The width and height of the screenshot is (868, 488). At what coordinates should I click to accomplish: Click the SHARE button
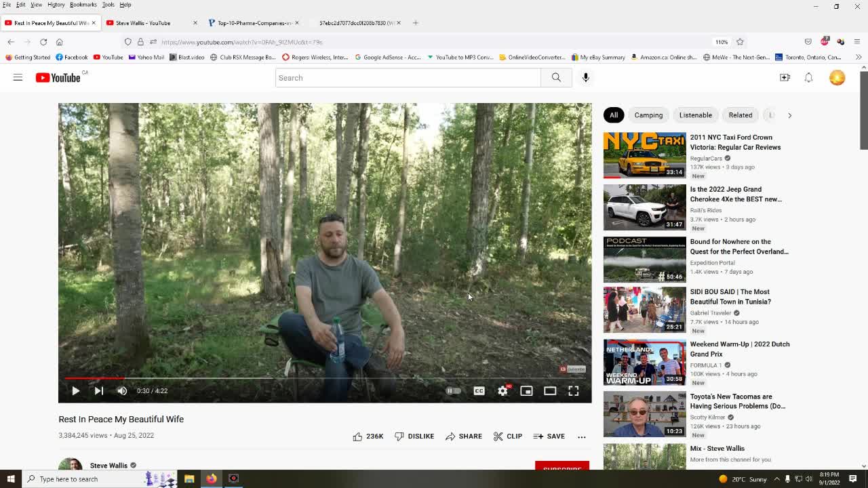pos(464,436)
